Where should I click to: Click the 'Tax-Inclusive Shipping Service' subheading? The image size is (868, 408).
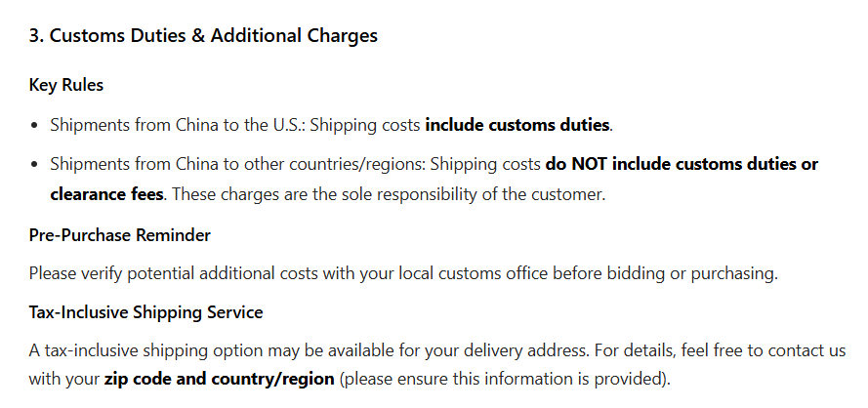(x=145, y=312)
